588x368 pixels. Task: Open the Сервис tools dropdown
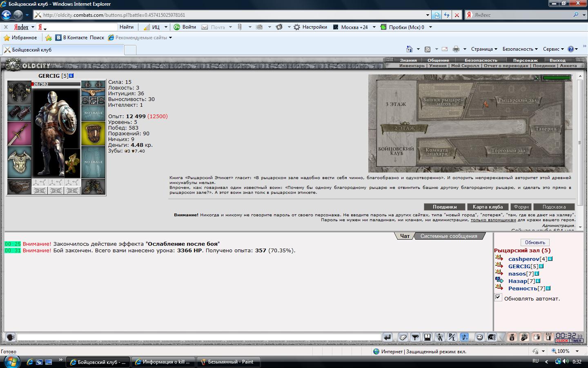point(553,49)
